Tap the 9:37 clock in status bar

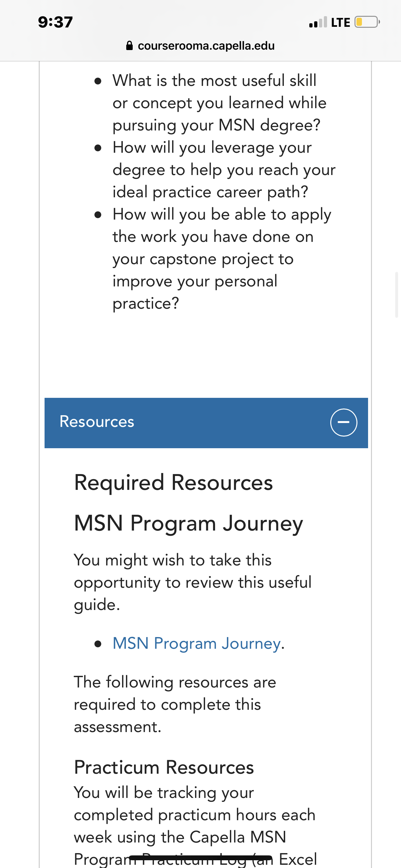pyautogui.click(x=55, y=22)
